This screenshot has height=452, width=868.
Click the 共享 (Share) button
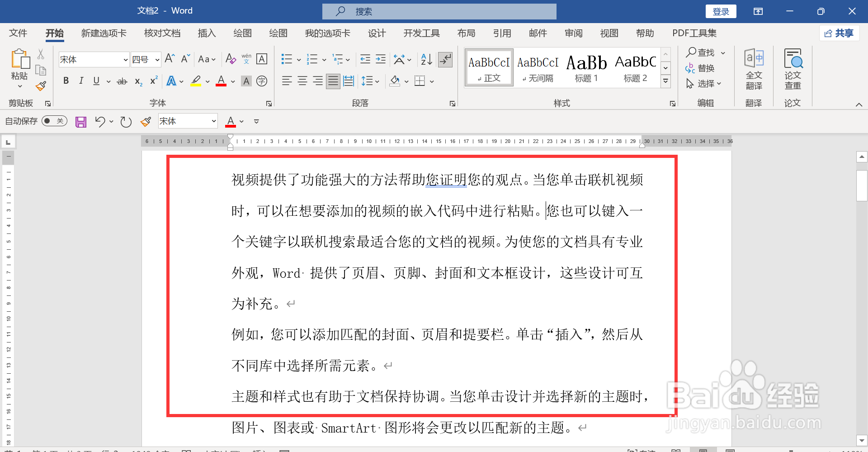[839, 33]
